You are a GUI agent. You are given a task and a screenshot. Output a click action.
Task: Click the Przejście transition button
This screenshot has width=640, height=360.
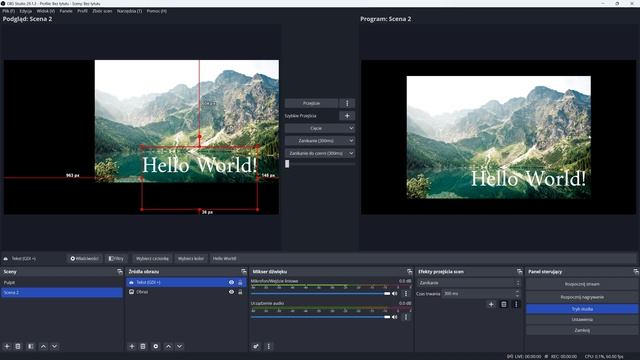point(311,103)
